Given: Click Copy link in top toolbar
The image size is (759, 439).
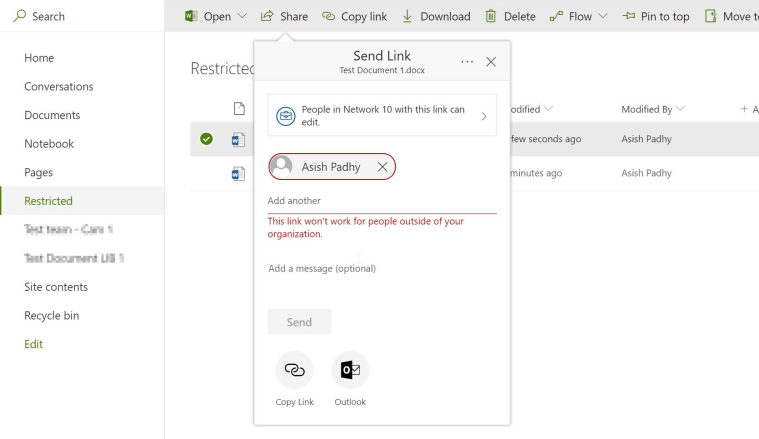Looking at the screenshot, I should point(354,16).
